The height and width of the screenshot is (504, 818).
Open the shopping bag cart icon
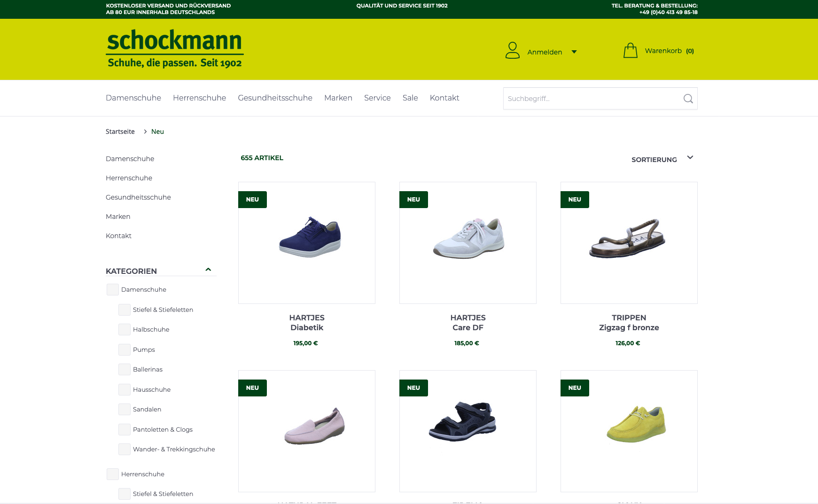pos(630,50)
